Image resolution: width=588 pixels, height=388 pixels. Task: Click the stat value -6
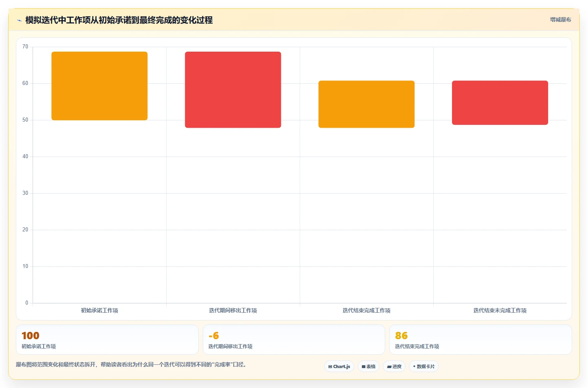(214, 336)
